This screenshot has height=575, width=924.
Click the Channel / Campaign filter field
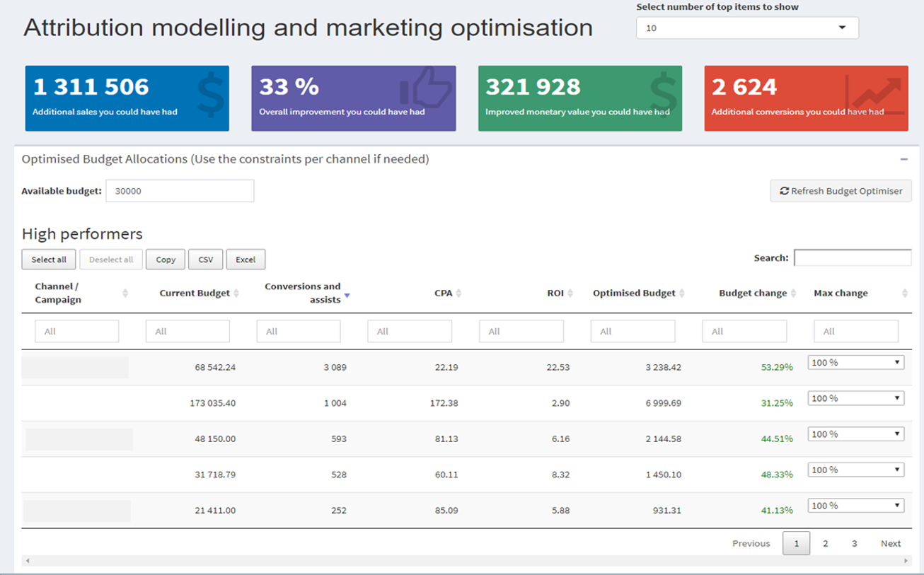77,331
